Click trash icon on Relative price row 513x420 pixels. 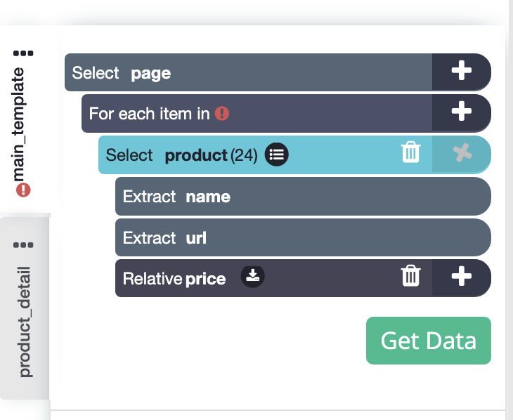coord(410,277)
